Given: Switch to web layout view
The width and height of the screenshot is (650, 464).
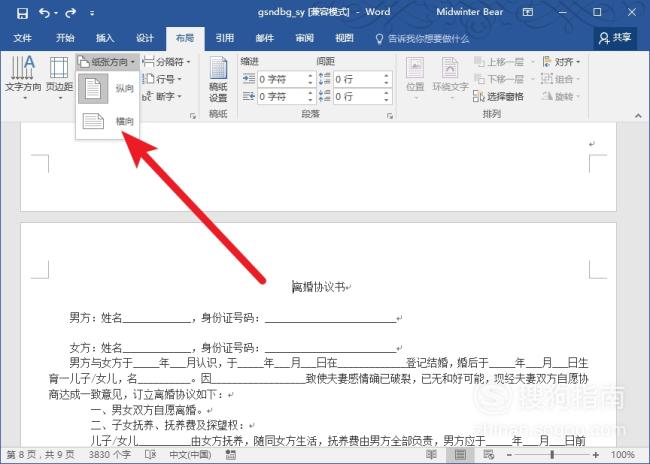Looking at the screenshot, I should tap(489, 455).
